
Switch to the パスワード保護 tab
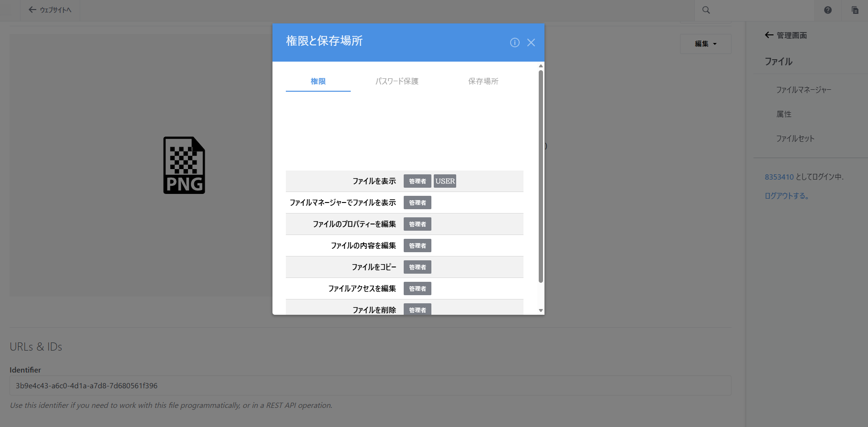[397, 81]
